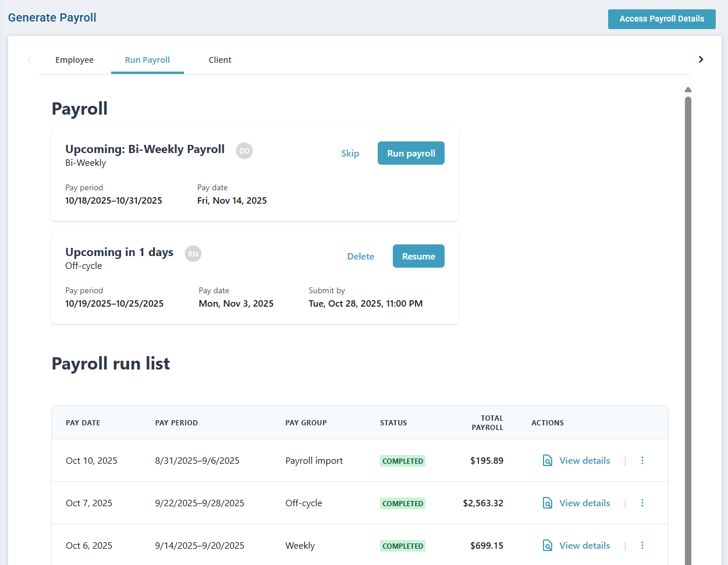Click document icon for Oct 7 payroll

tap(547, 503)
